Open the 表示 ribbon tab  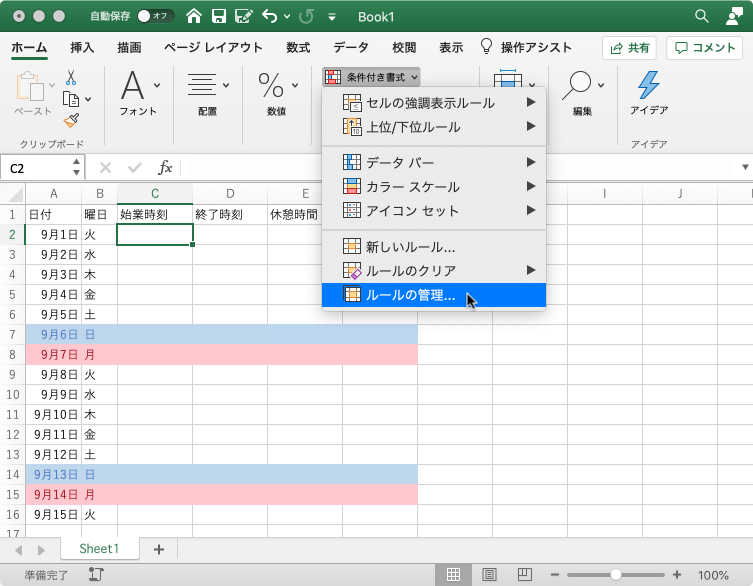(451, 48)
